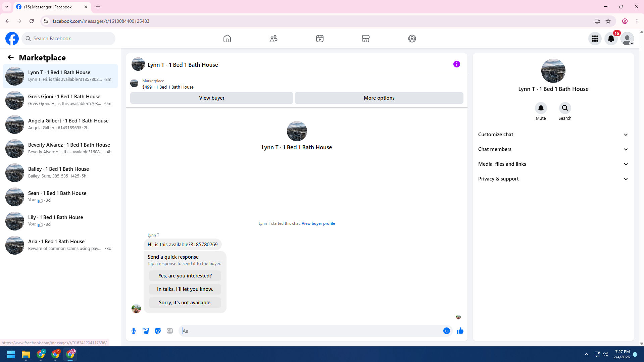Open the Windows Start menu
Screen dimensions: 644x362
11,354
